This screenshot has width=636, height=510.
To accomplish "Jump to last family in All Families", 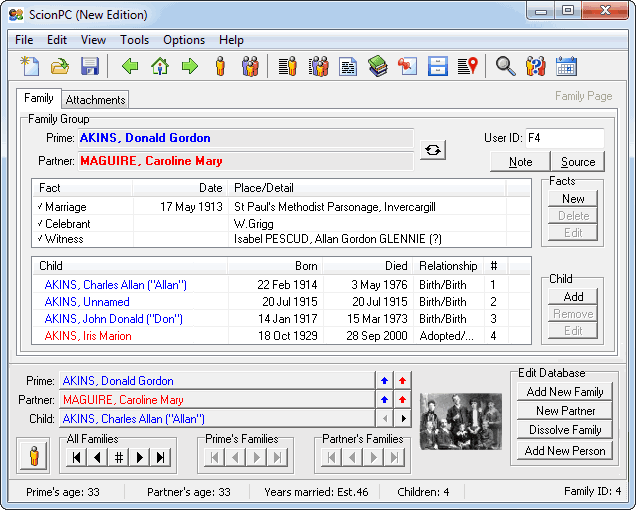I will (161, 458).
